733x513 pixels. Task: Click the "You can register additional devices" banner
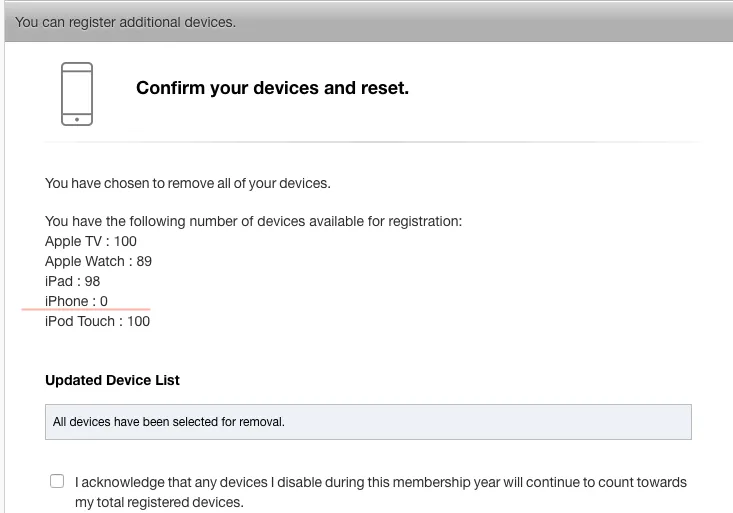126,21
